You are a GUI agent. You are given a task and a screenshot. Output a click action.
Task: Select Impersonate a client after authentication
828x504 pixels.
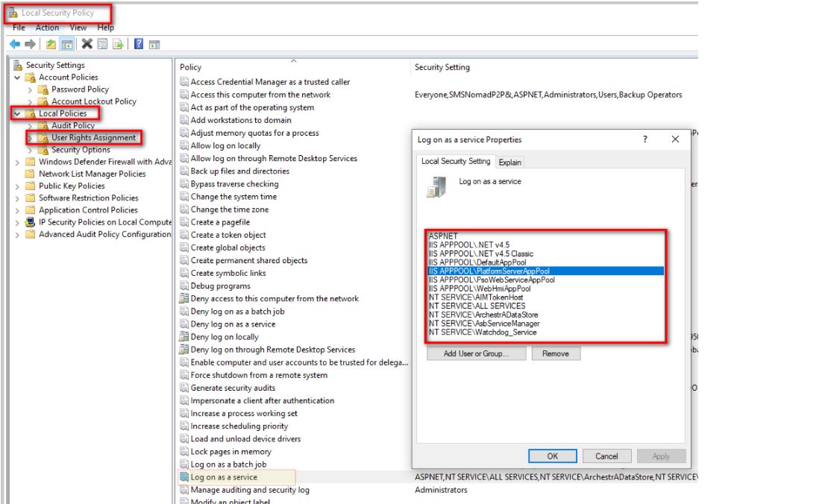pyautogui.click(x=263, y=400)
